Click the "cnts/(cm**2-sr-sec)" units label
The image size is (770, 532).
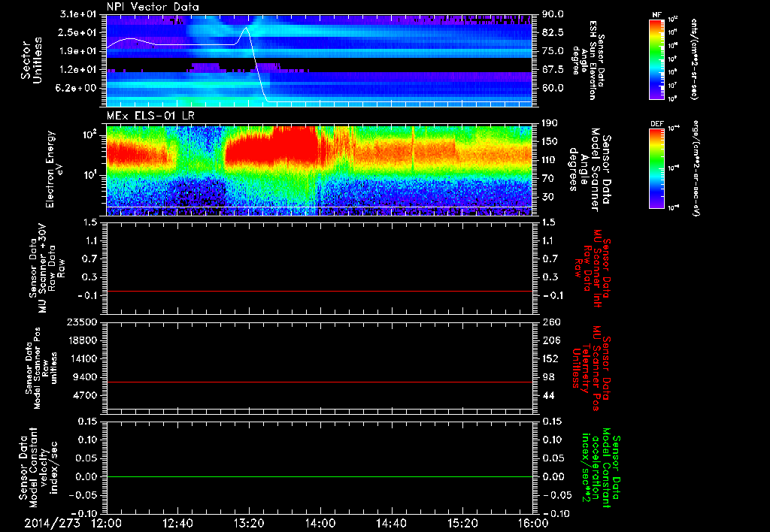coord(694,59)
